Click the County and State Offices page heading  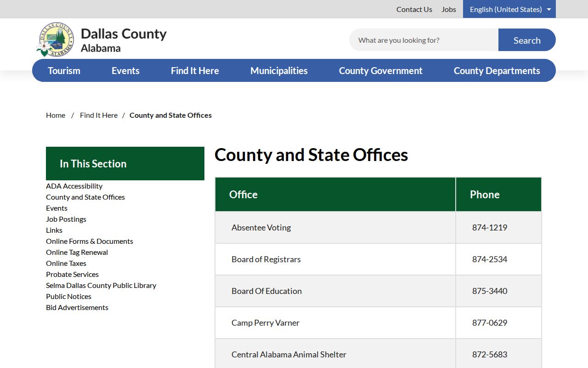[311, 155]
